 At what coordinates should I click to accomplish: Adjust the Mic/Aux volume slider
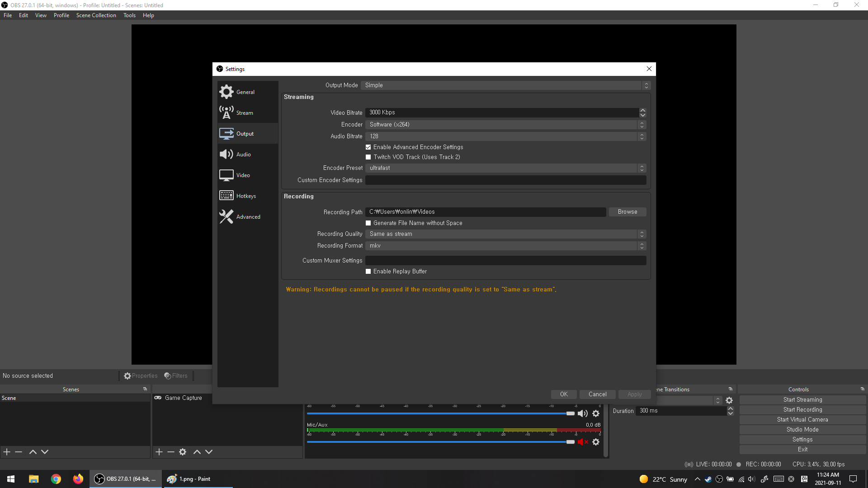click(x=570, y=442)
